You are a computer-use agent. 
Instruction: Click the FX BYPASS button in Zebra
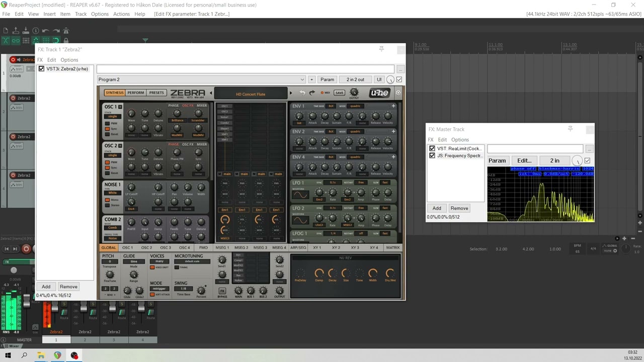pyautogui.click(x=222, y=291)
